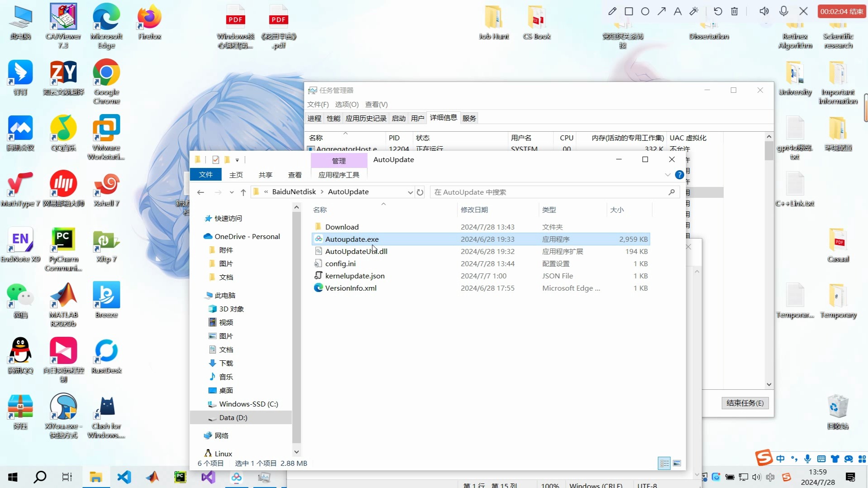This screenshot has width=868, height=488.
Task: Switch to Task Manager taskbar icon
Action: point(265,477)
